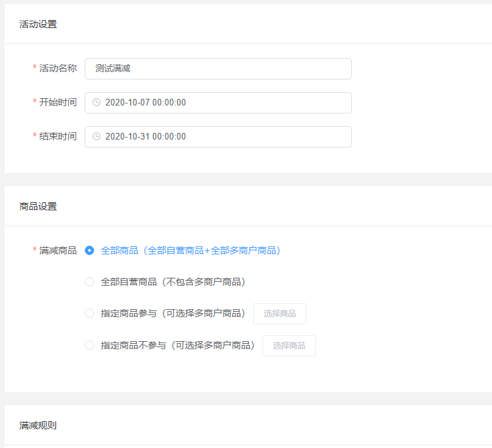The height and width of the screenshot is (448, 492).
Task: Click the 满减规则 section heading
Action: coord(38,425)
